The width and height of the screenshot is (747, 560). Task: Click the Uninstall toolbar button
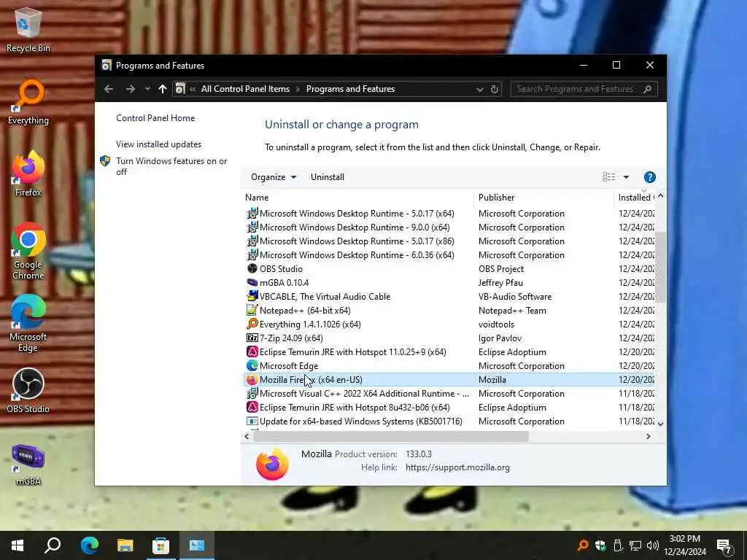pyautogui.click(x=328, y=177)
